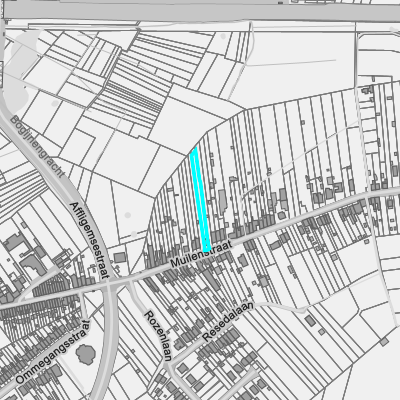The image size is (400, 400).
Task: Click the square building west of Muilenstraat label
Action: point(120,257)
